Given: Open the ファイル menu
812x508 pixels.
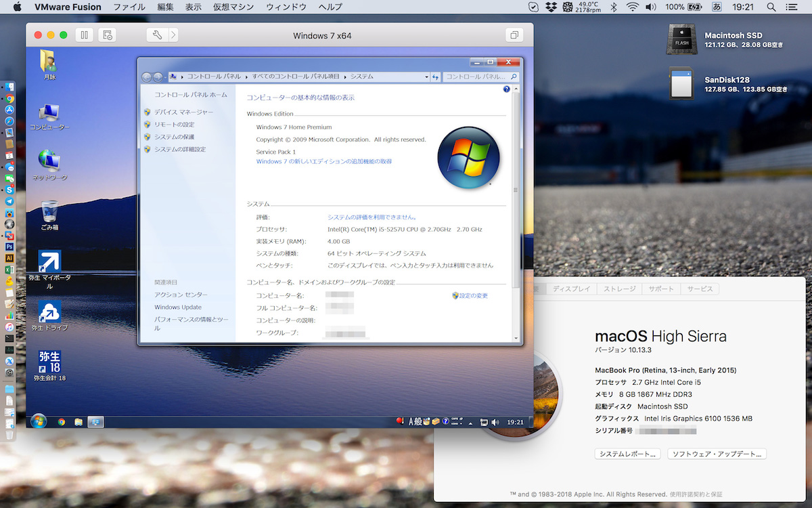Looking at the screenshot, I should [129, 7].
